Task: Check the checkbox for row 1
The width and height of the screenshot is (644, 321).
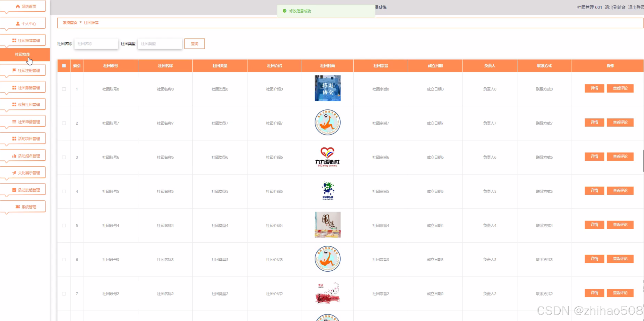Action: tap(64, 89)
